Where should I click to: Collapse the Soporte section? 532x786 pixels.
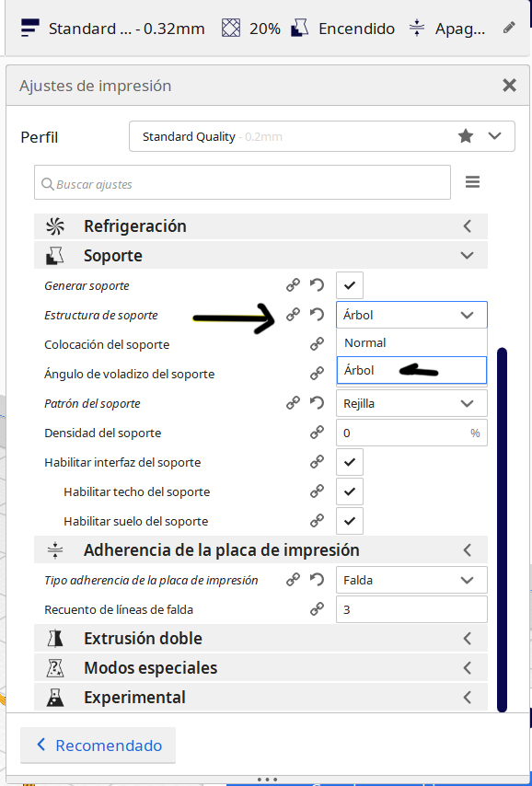pos(260,256)
